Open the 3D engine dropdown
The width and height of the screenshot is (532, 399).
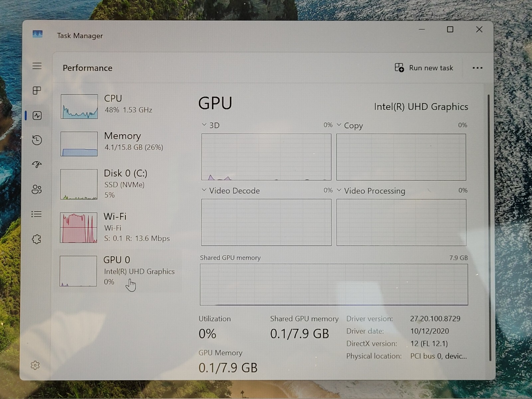(204, 125)
